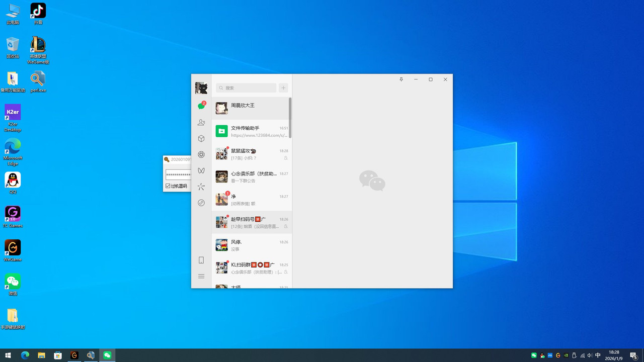Open the chat with 净

[252, 199]
